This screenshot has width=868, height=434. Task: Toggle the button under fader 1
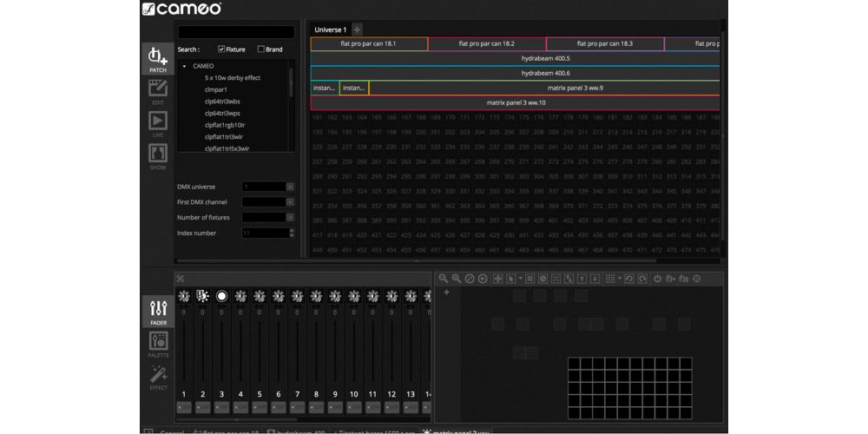(x=184, y=407)
